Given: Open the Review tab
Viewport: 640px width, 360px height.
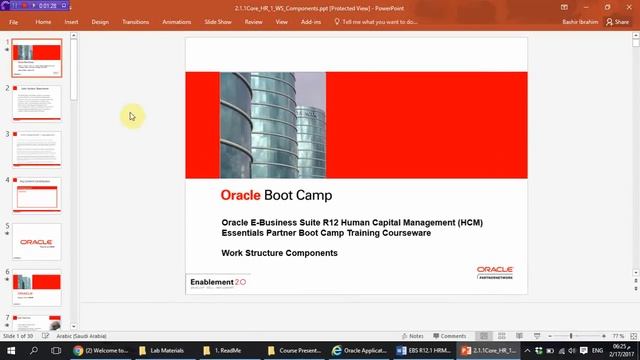Looking at the screenshot, I should tap(253, 22).
